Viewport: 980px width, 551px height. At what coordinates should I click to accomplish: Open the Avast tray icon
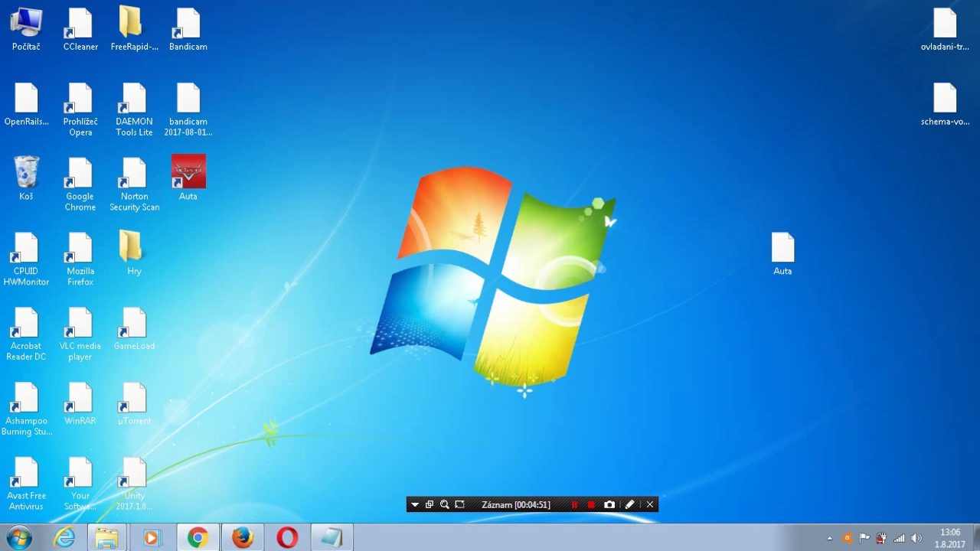(x=847, y=538)
